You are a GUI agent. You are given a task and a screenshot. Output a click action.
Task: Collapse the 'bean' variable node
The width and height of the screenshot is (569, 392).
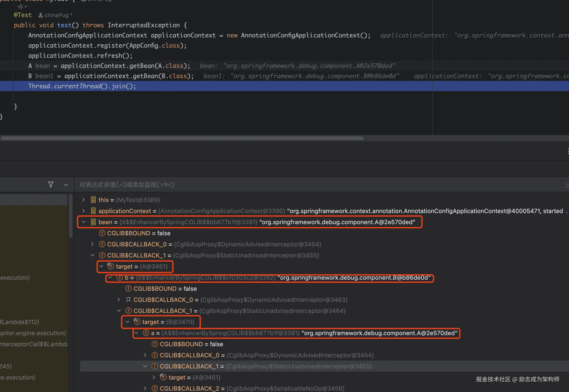83,222
